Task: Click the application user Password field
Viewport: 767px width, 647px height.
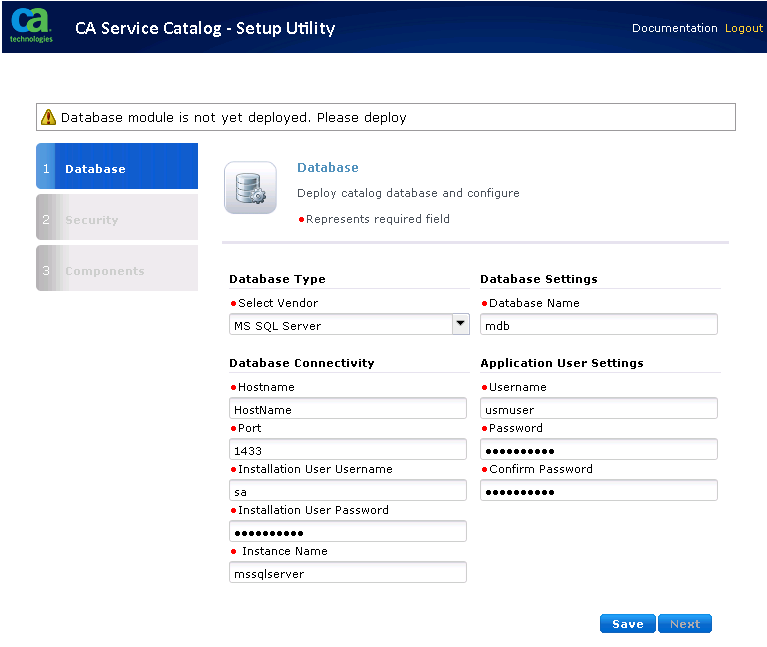Action: tap(598, 449)
